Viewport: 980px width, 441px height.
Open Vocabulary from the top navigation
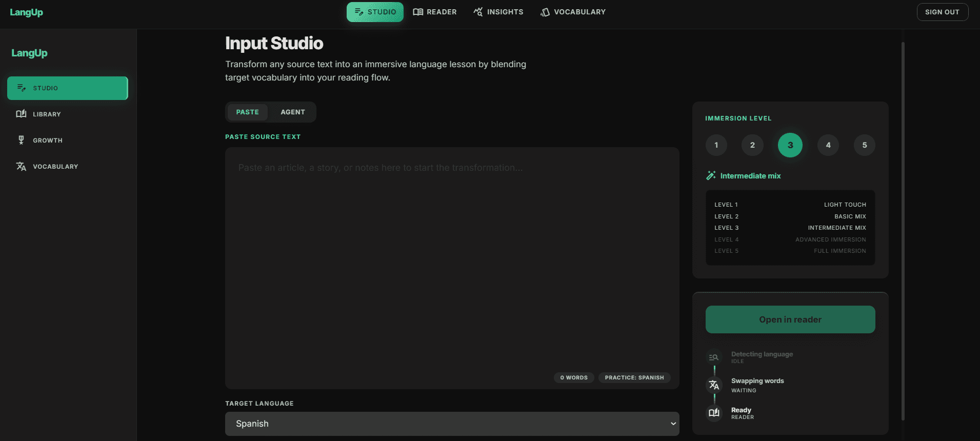coord(573,12)
